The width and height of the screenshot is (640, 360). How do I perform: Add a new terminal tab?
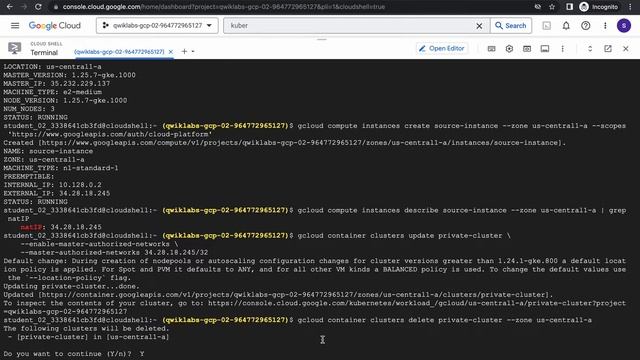[x=184, y=51]
